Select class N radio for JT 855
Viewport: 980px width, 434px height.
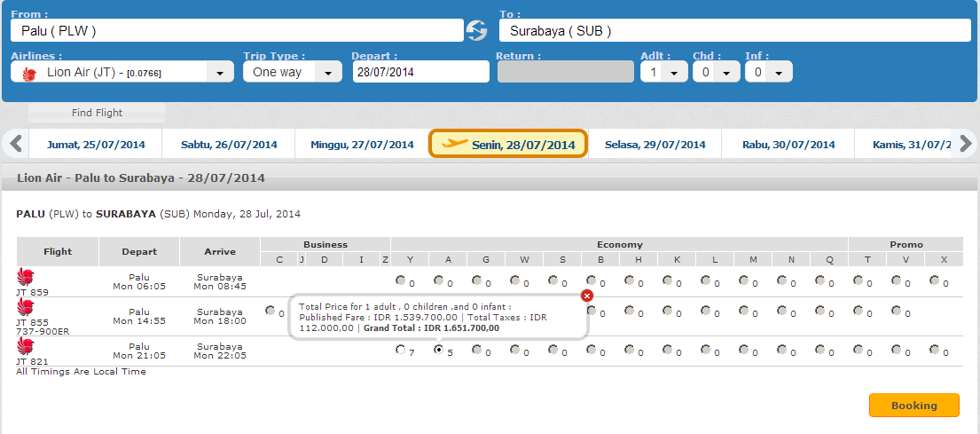tap(782, 310)
